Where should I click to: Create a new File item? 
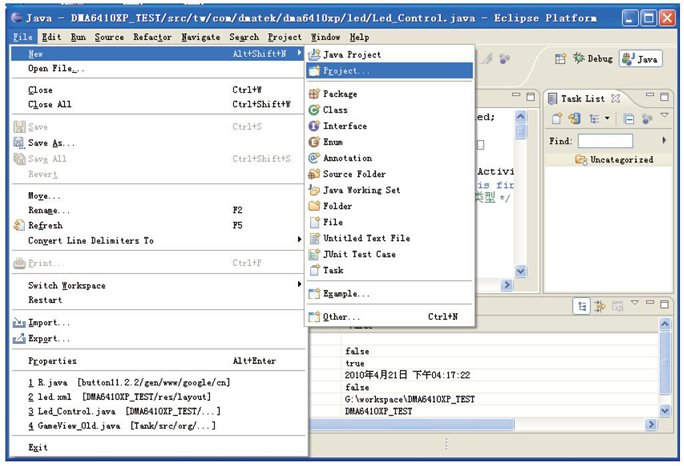(x=389, y=222)
